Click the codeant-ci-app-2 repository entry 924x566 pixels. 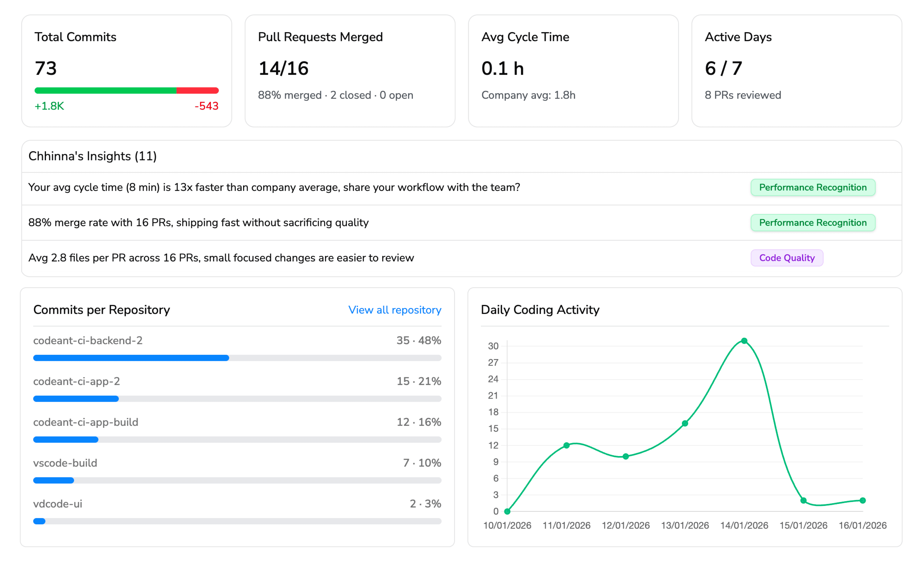(x=77, y=381)
